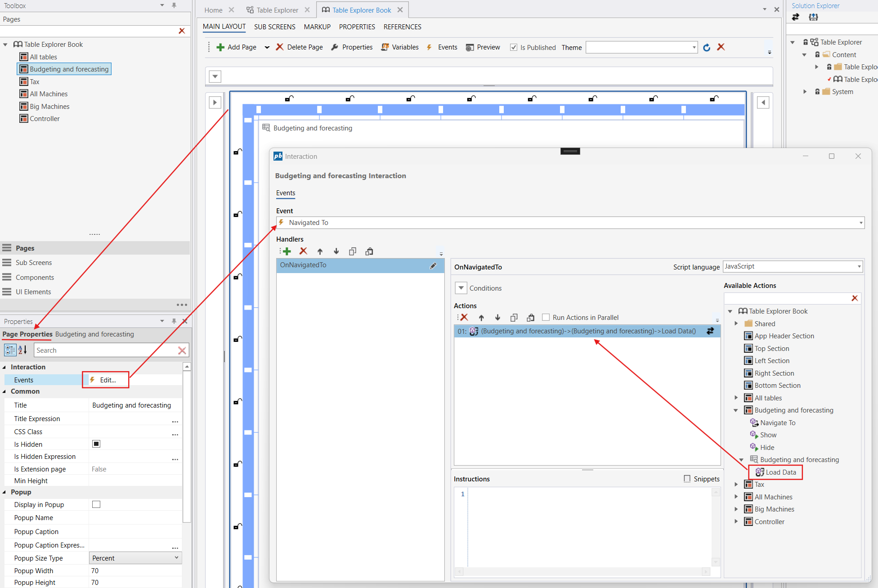Click sync arrows icon in Solution Explorer
Viewport: 878px width, 588px height.
[x=795, y=17]
